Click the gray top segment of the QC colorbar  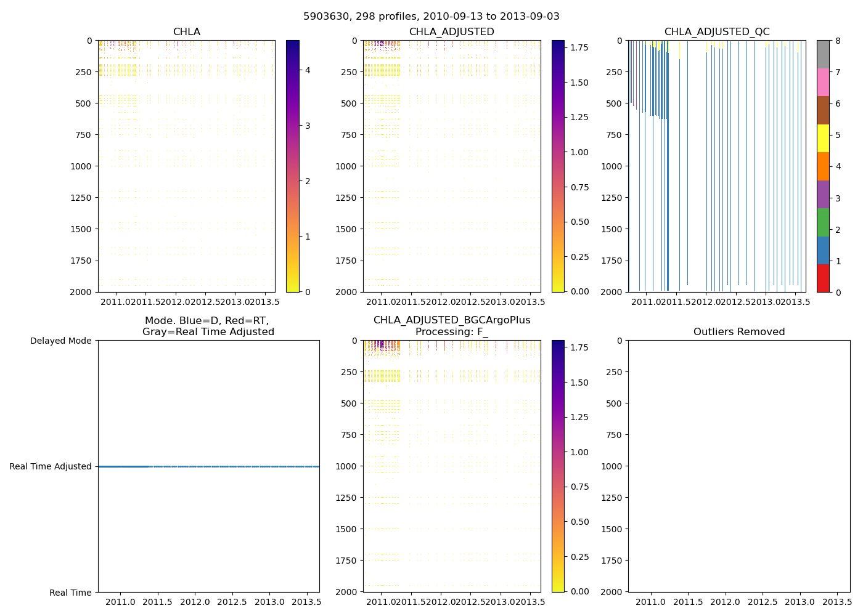pyautogui.click(x=823, y=54)
